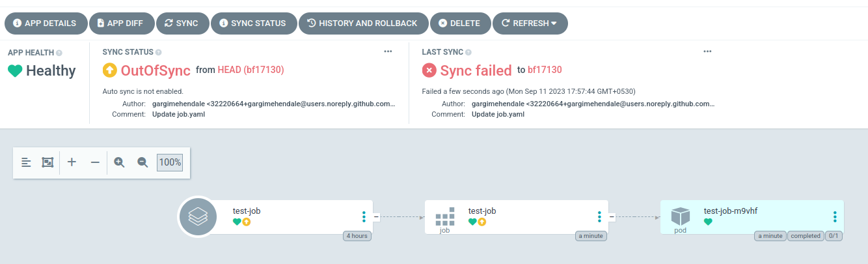Zoom out with the magnifier minus icon

point(143,162)
